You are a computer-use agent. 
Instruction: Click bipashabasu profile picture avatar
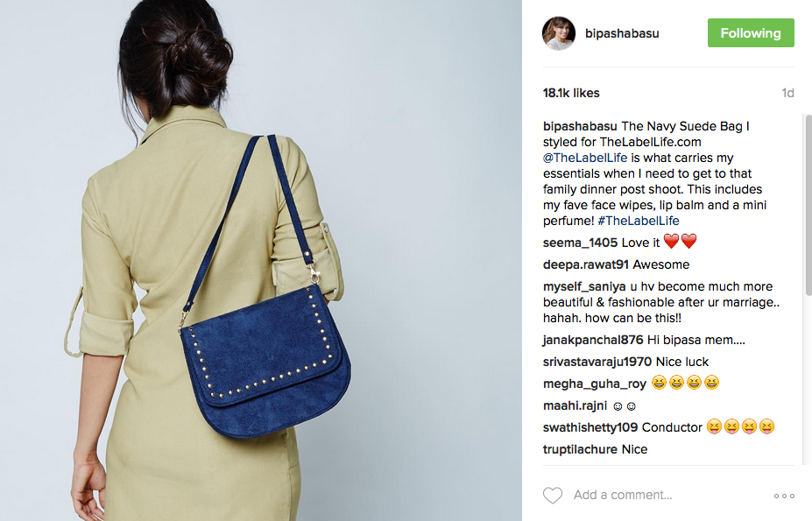(559, 33)
